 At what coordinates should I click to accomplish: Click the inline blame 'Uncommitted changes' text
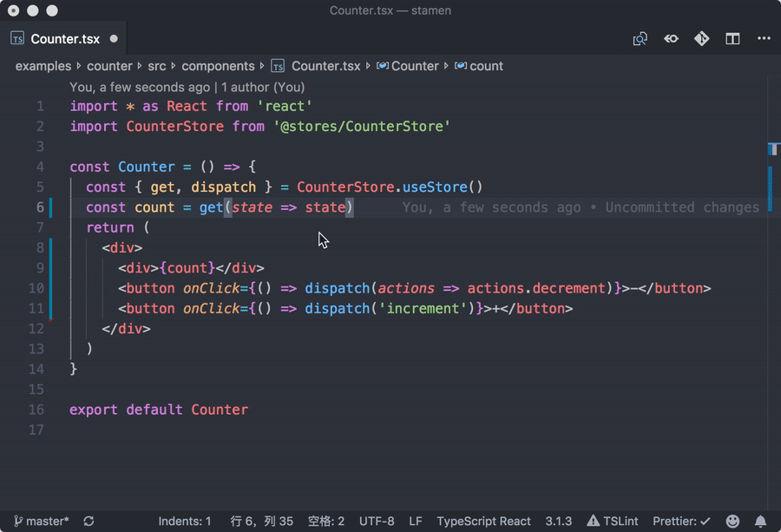(682, 207)
